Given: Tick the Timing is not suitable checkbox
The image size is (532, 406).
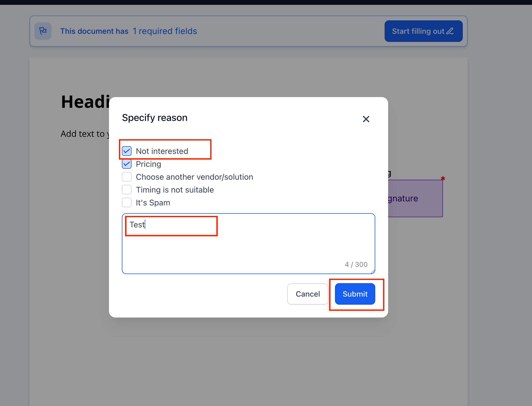Looking at the screenshot, I should coord(127,190).
